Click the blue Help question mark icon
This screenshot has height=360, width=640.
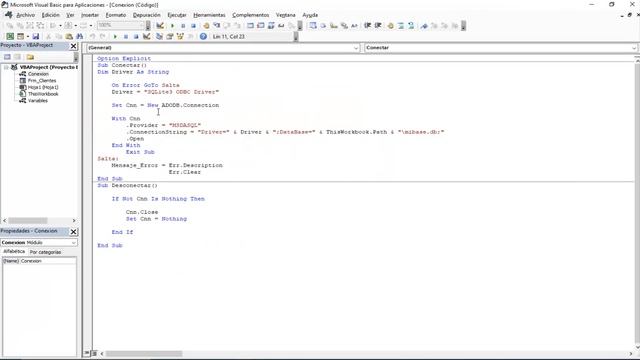click(x=203, y=36)
